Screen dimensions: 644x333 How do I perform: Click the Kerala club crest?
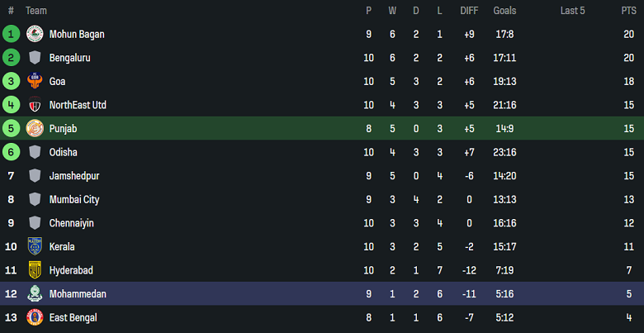[x=35, y=246]
